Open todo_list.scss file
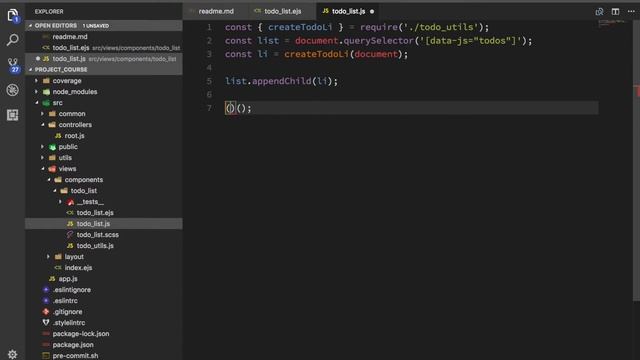This screenshot has width=640, height=360. tap(104, 235)
